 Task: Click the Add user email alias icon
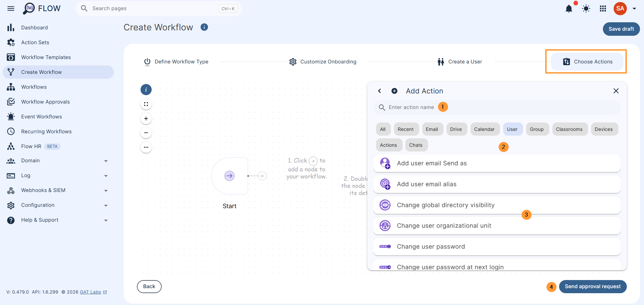pos(385,184)
